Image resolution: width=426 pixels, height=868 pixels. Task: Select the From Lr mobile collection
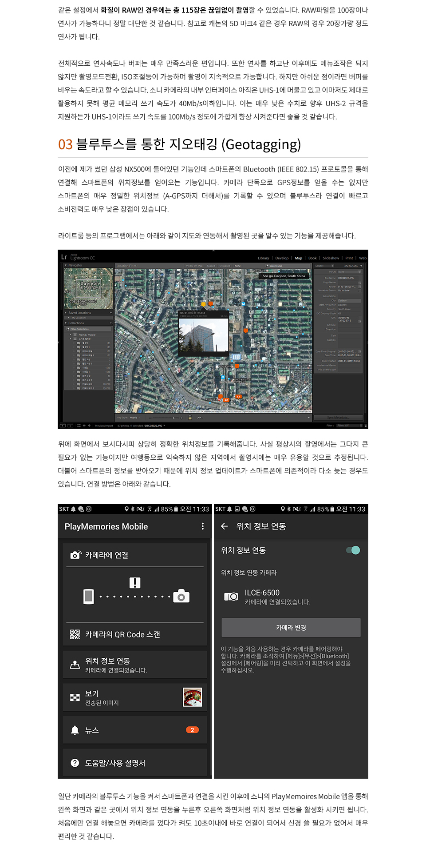pyautogui.click(x=87, y=334)
